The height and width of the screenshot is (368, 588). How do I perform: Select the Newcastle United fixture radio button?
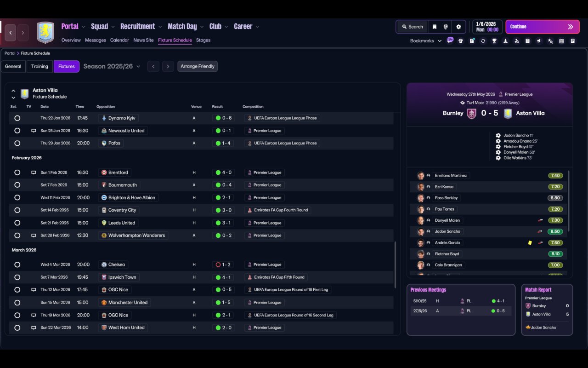[17, 131]
